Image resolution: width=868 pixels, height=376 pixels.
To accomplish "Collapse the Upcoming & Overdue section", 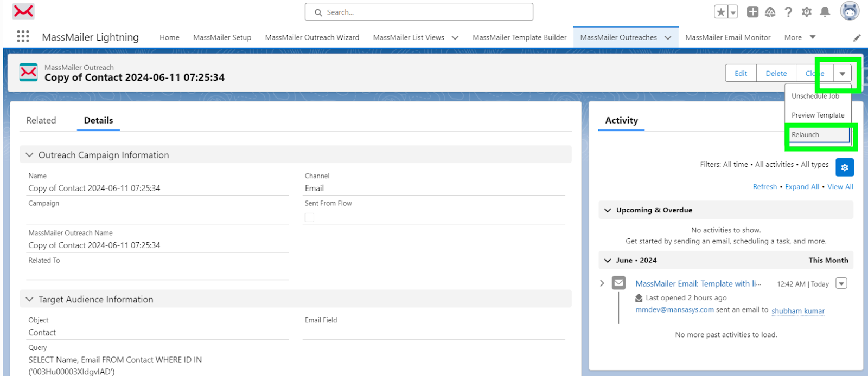I will click(x=726, y=210).
